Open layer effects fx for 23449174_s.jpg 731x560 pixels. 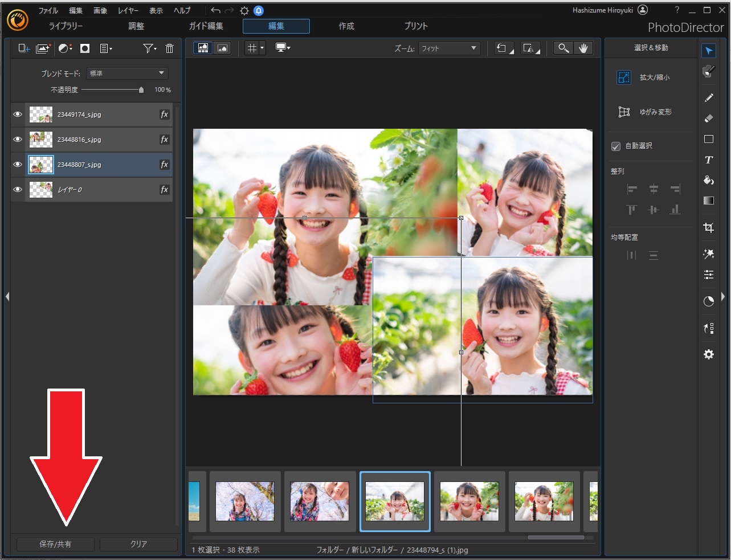[x=164, y=115]
